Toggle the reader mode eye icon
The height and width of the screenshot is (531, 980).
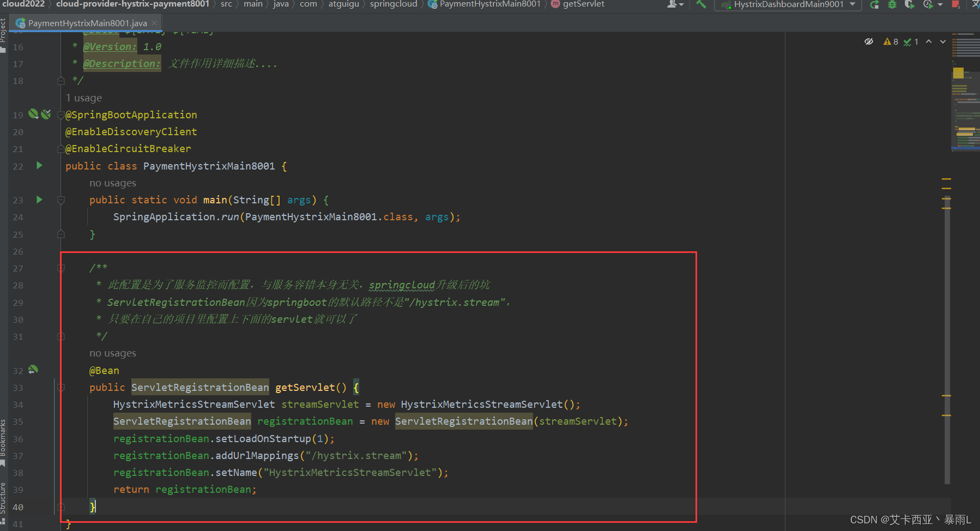coord(869,41)
